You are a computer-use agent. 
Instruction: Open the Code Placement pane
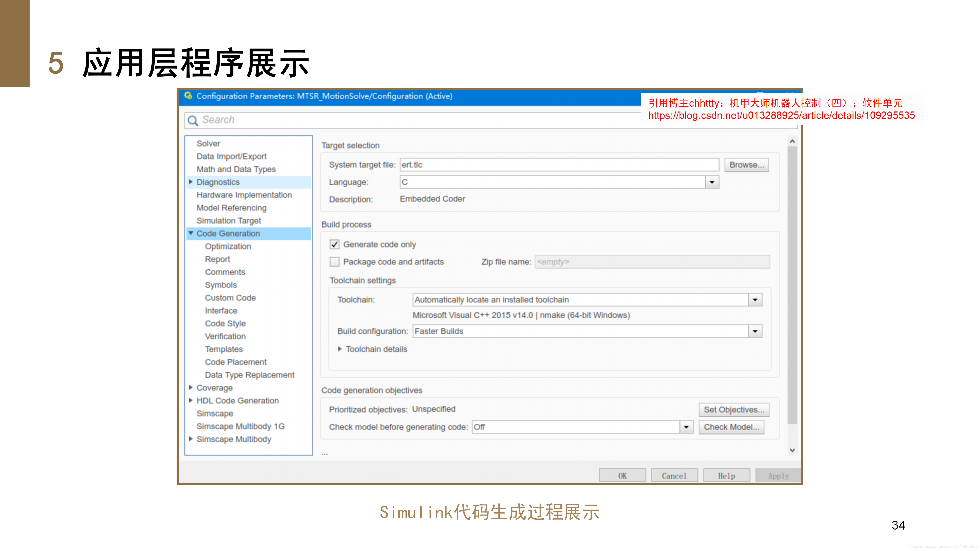(236, 362)
